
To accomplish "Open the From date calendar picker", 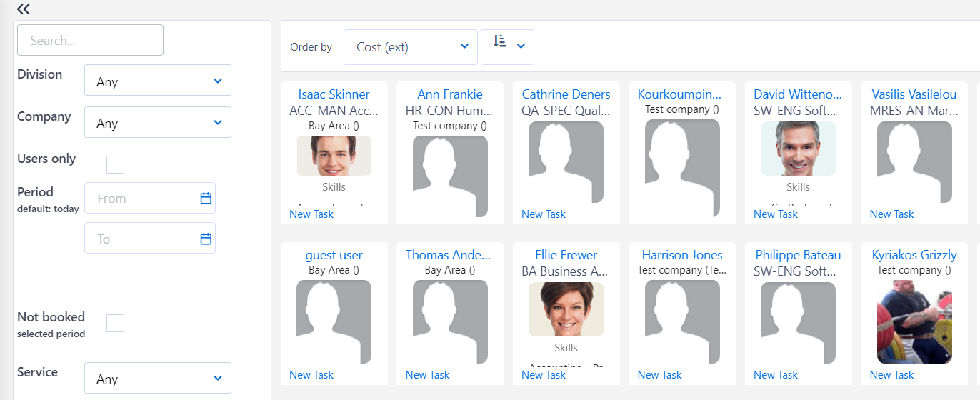I will point(206,199).
